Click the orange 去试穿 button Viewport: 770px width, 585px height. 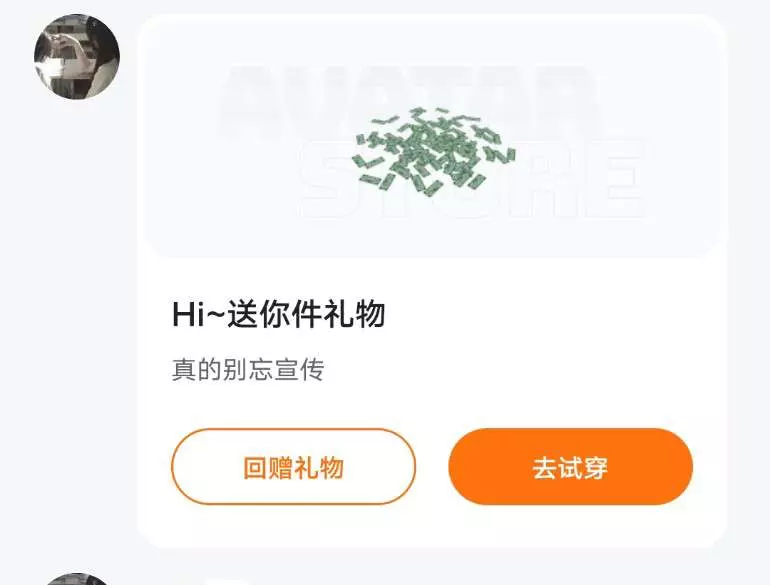[571, 467]
